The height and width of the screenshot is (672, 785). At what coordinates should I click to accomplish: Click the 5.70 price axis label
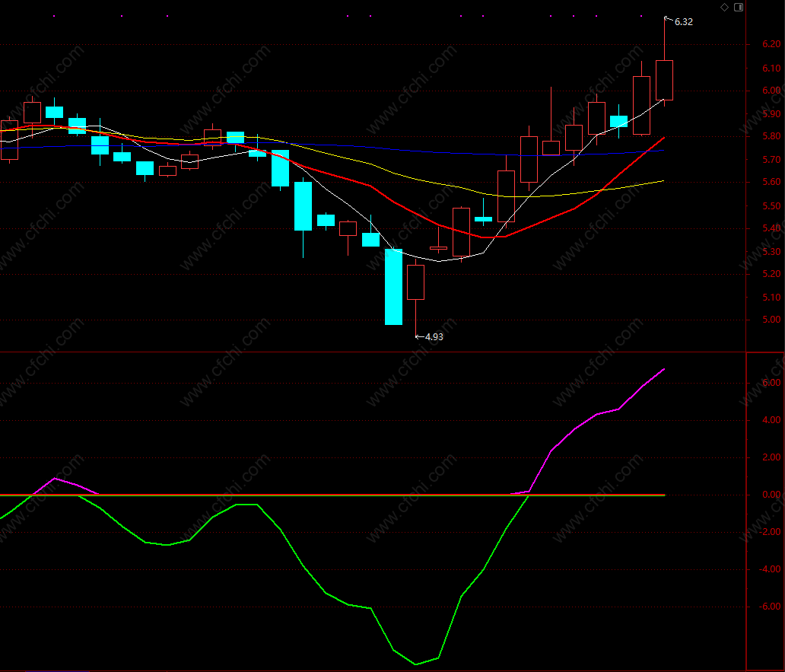click(x=771, y=160)
